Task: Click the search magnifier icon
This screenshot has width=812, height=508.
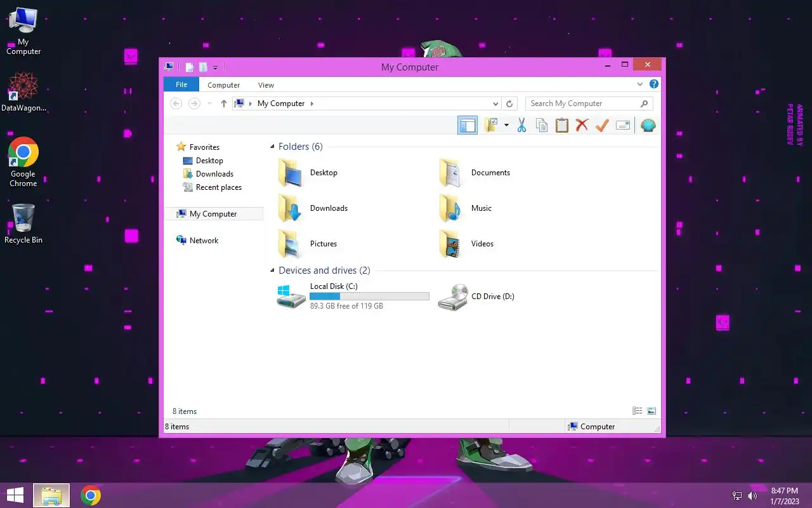Action: pos(644,104)
